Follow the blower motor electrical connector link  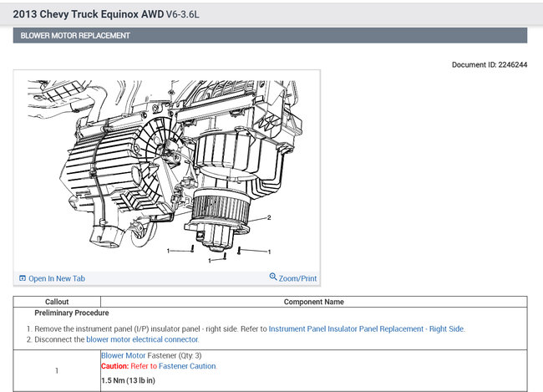point(142,340)
